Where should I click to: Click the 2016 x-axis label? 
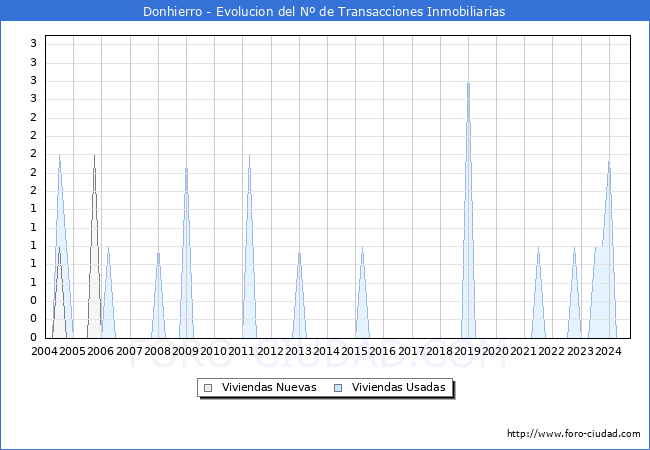coord(383,351)
